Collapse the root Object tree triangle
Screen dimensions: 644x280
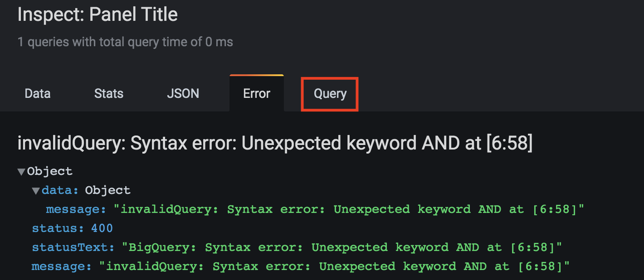21,172
